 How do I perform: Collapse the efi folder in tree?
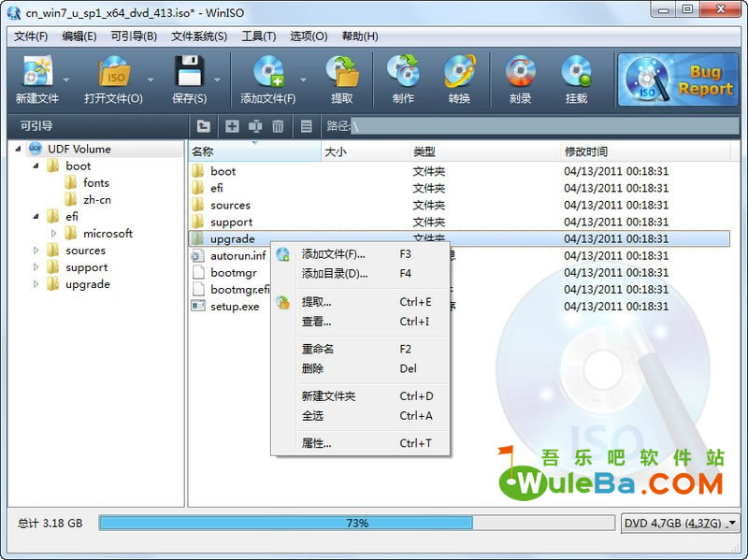[x=36, y=217]
